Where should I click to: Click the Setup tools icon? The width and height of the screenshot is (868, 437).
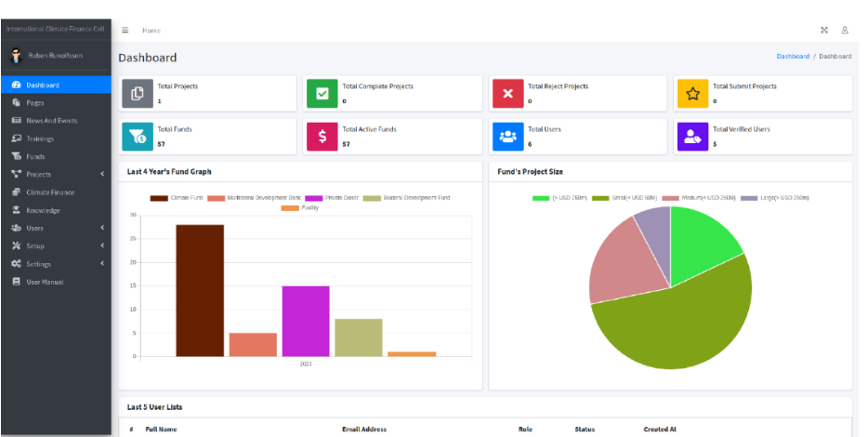tap(16, 245)
